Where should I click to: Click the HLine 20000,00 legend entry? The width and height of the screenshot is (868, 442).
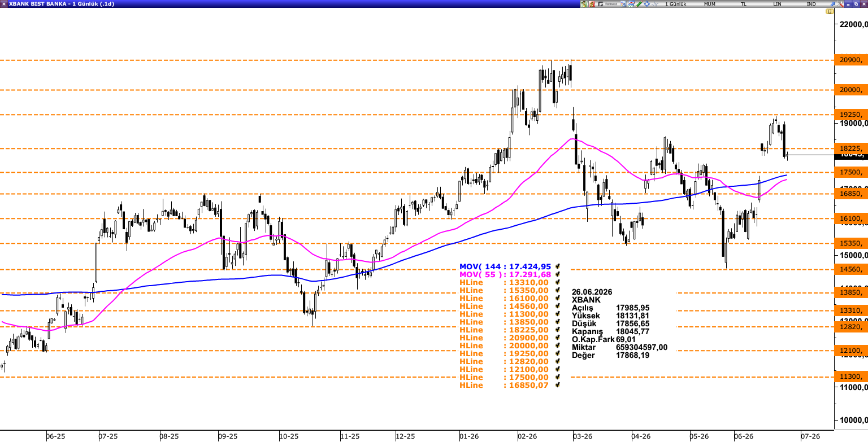click(504, 345)
